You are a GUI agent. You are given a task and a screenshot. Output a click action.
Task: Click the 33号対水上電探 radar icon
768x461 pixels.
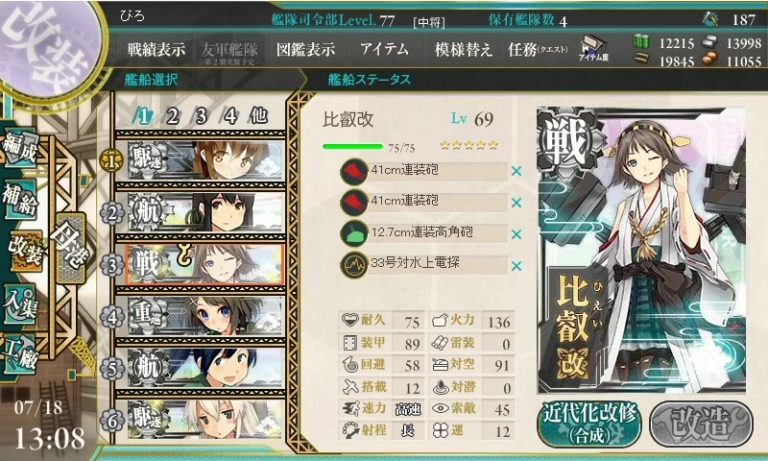click(x=354, y=266)
